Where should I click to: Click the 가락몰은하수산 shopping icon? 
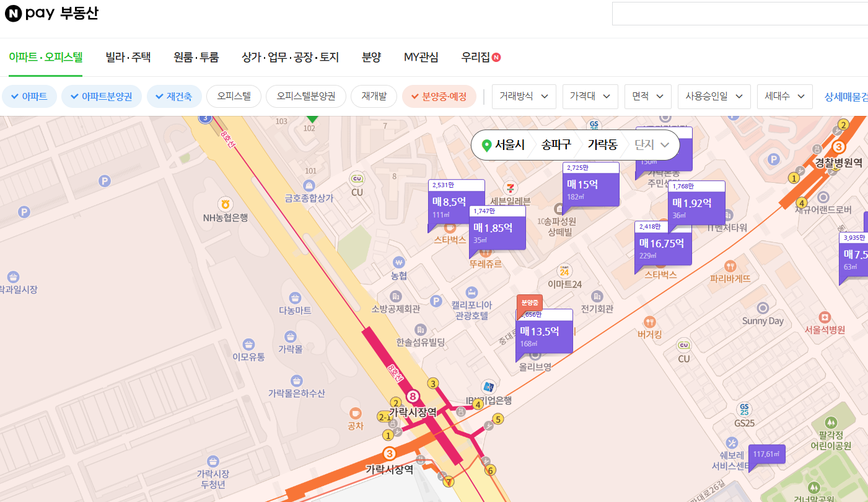(296, 380)
